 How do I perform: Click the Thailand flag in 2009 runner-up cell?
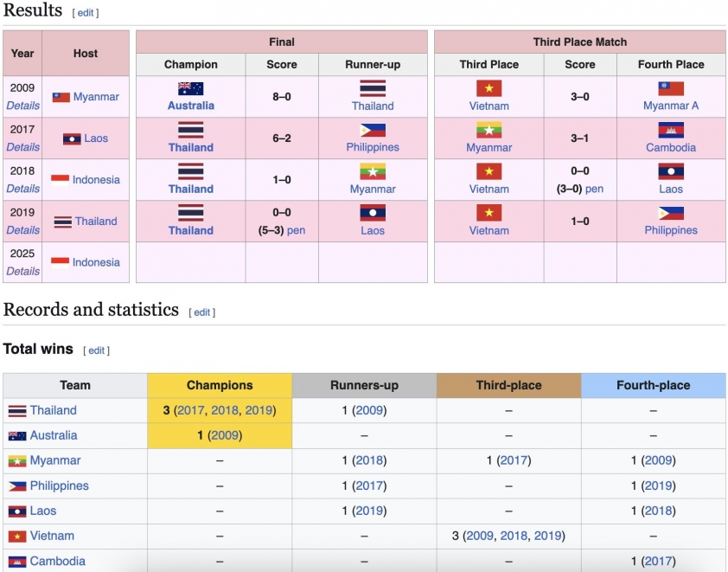(373, 88)
